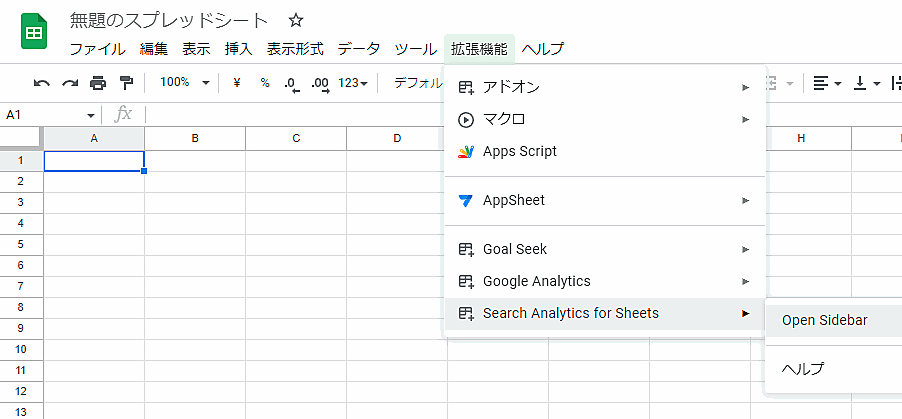The height and width of the screenshot is (419, 902).
Task: Click the print icon in the toolbar
Action: pyautogui.click(x=98, y=83)
